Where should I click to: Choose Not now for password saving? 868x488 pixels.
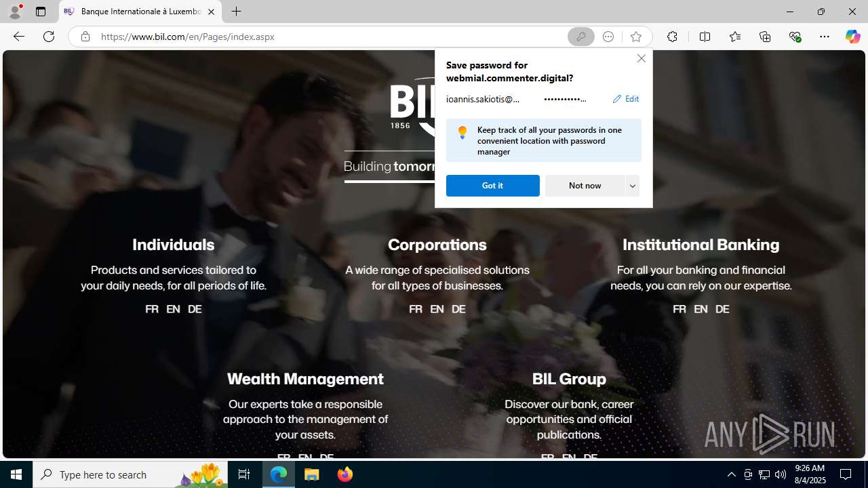[x=585, y=186]
